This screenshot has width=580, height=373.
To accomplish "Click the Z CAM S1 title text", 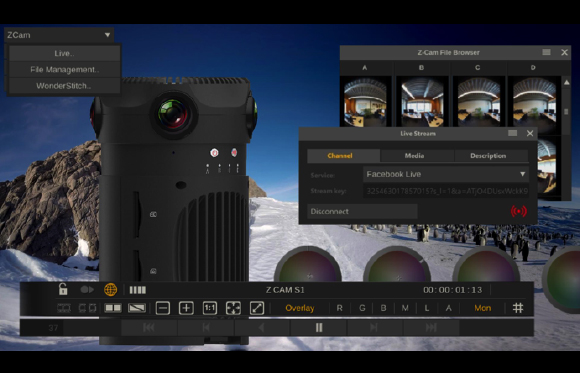I will [x=285, y=290].
